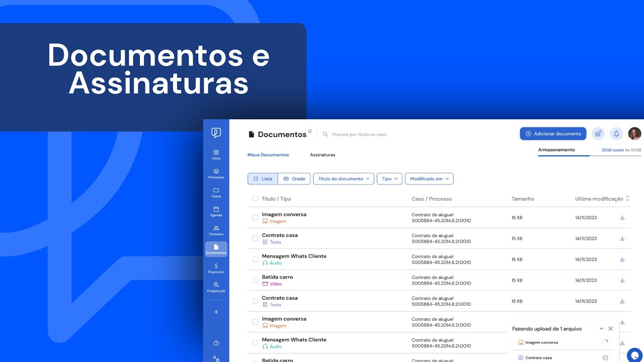Collapse the upload popup chevron

coord(601,328)
